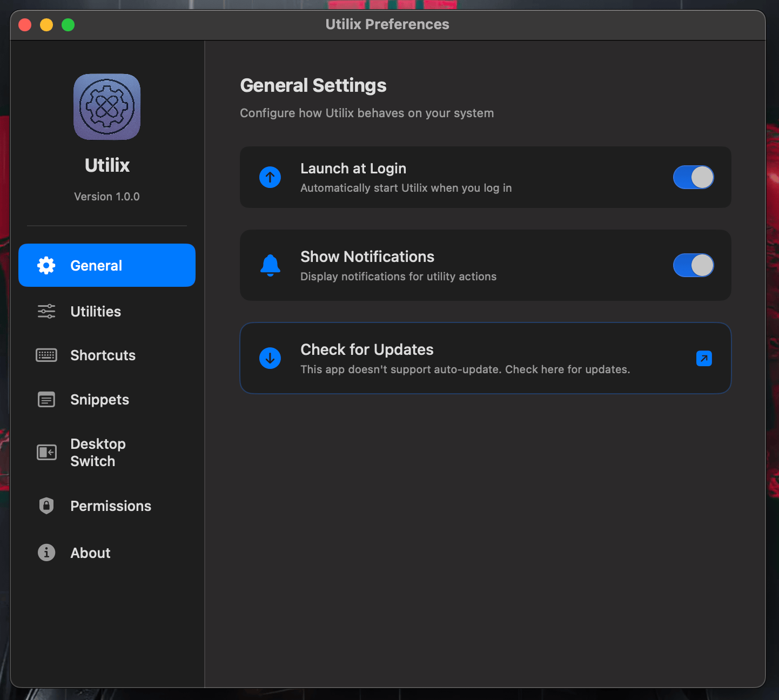
Task: Click the Check for Updates title text
Action: [x=367, y=349]
